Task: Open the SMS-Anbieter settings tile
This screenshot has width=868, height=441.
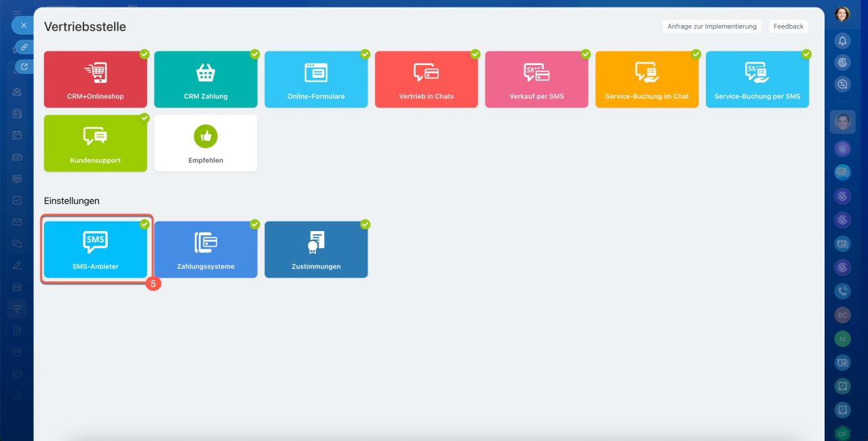Action: pyautogui.click(x=96, y=249)
